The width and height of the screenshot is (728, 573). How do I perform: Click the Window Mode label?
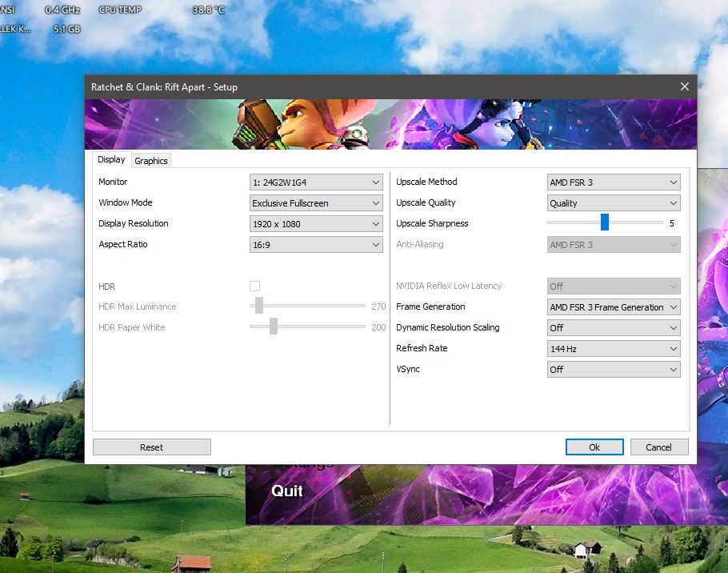[126, 202]
